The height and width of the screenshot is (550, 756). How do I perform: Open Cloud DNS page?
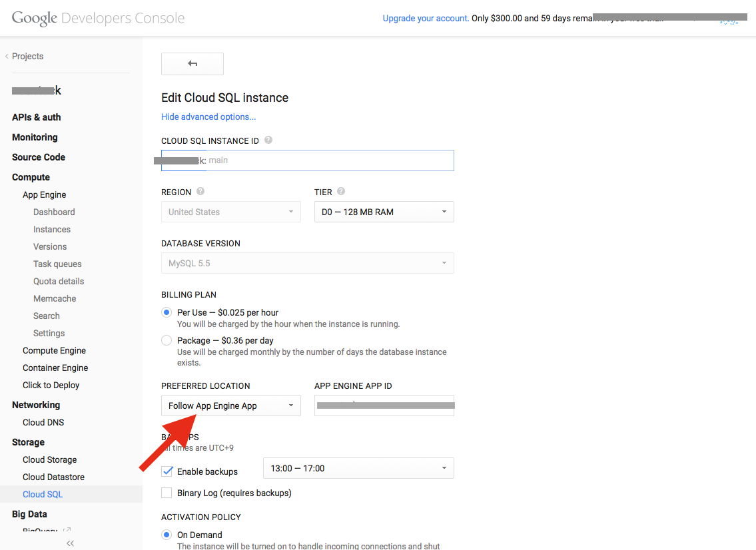(x=43, y=422)
